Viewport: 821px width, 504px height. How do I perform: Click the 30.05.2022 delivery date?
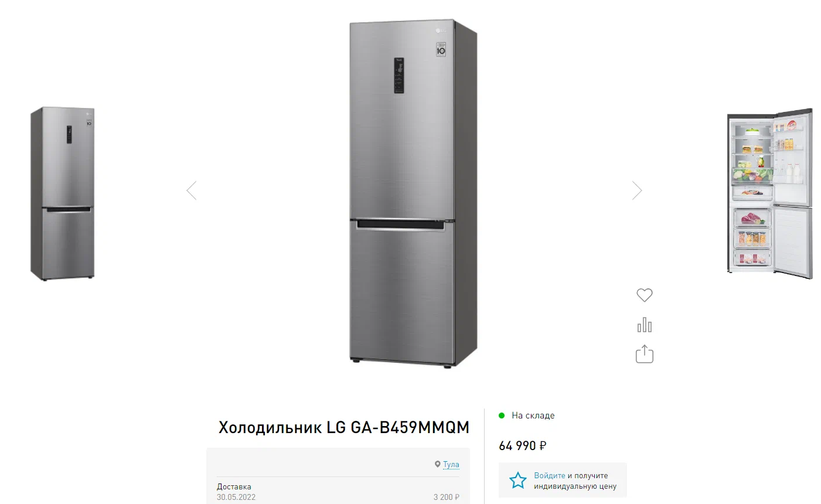[x=236, y=497]
